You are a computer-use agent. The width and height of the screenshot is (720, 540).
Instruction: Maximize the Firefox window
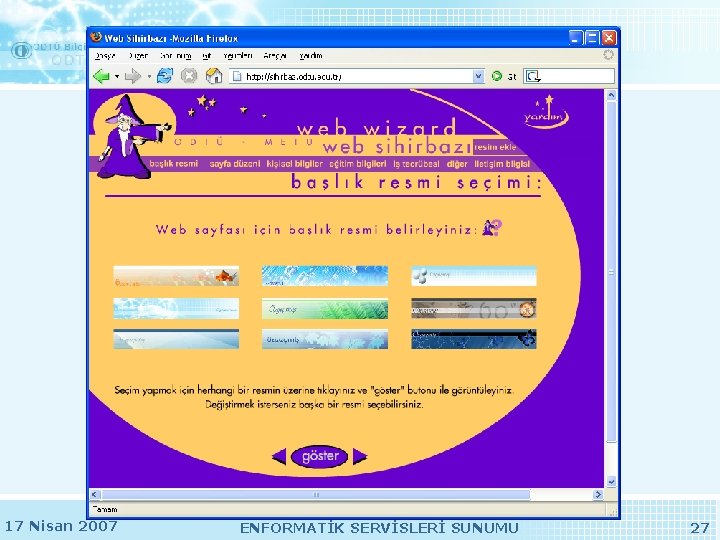tap(592, 38)
